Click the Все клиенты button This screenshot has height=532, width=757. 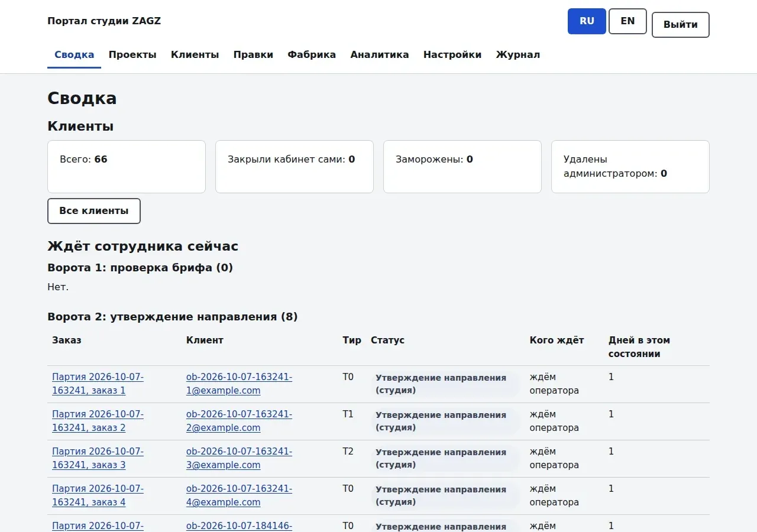click(94, 211)
